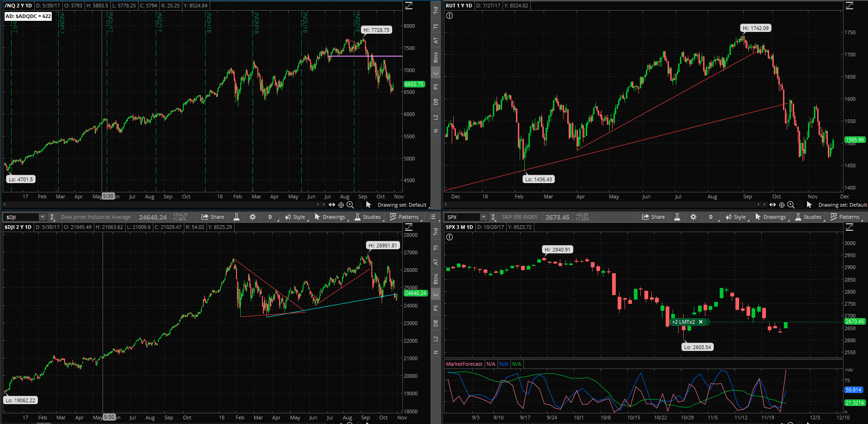Click the symbol link icon next to SPX
868x424 pixels.
[493, 217]
